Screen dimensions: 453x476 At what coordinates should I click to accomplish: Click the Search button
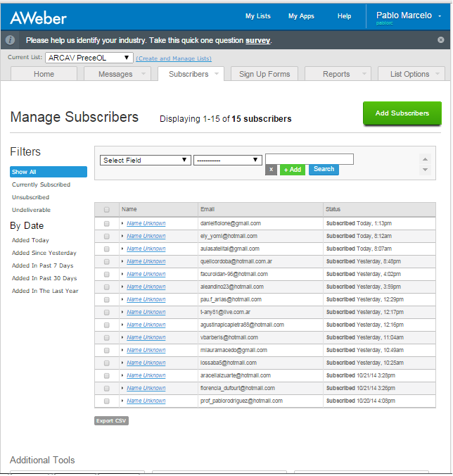[x=324, y=170]
